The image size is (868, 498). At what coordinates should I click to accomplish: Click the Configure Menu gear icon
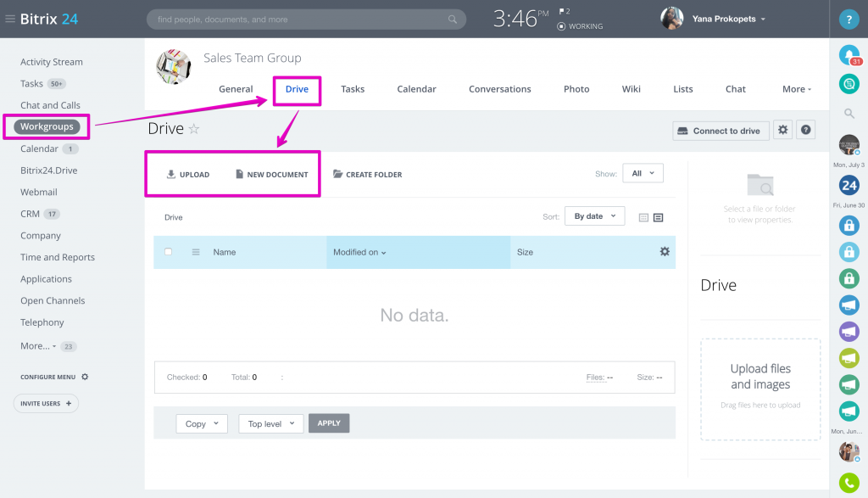click(x=85, y=377)
